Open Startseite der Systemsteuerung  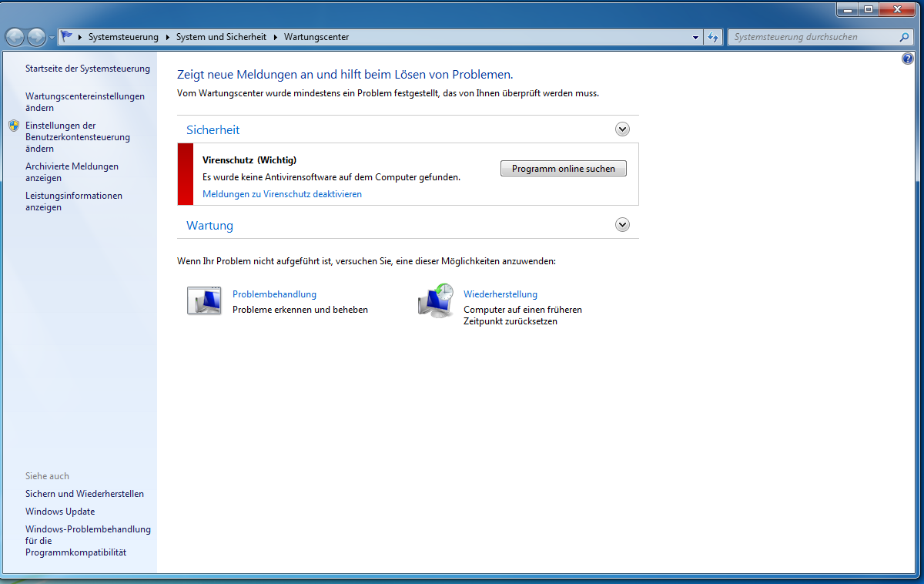tap(88, 69)
